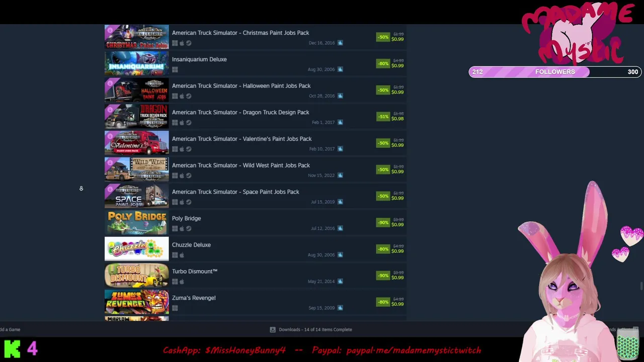Click the Insaniquarium game thumbnail
644x362 pixels.
pyautogui.click(x=137, y=64)
